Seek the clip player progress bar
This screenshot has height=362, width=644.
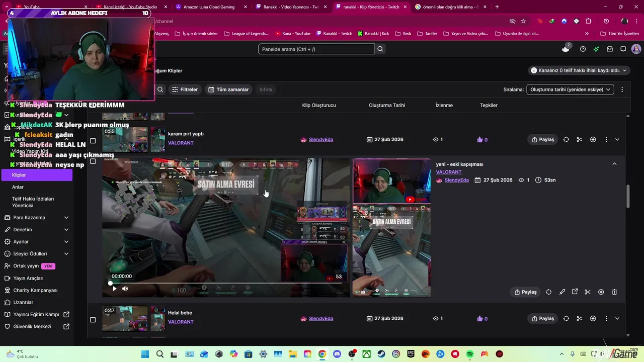[225, 283]
